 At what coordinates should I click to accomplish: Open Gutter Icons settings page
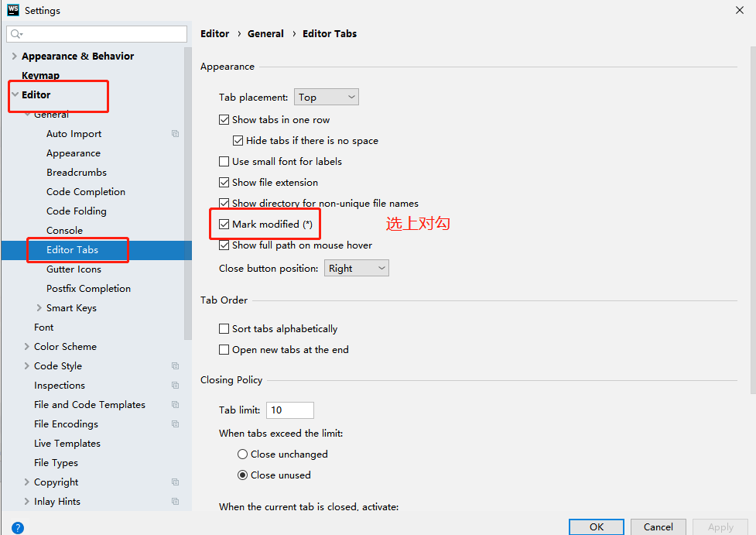point(74,269)
